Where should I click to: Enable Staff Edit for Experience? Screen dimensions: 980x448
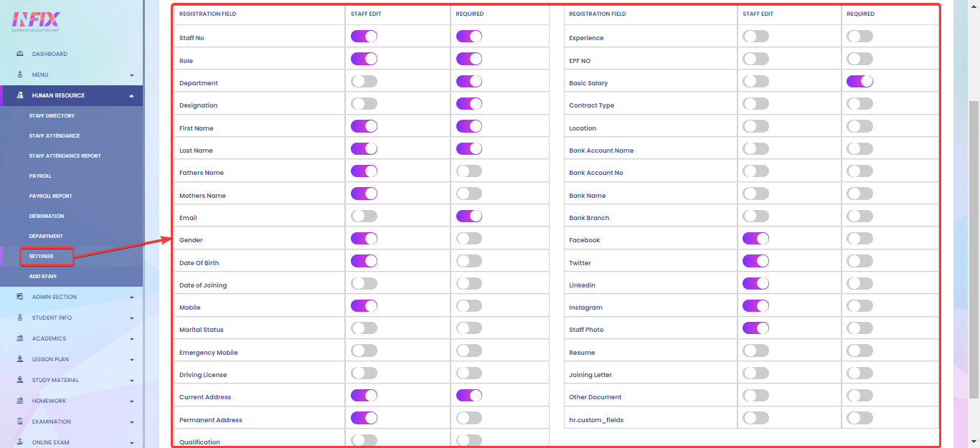[x=755, y=37]
